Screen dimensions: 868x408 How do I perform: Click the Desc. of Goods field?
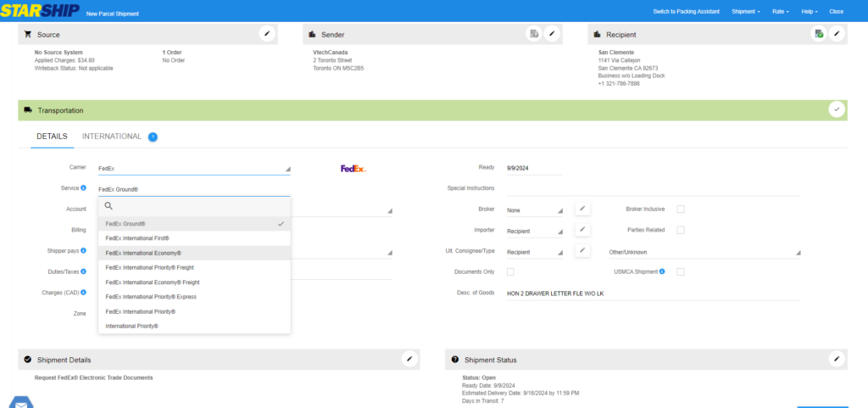point(654,293)
